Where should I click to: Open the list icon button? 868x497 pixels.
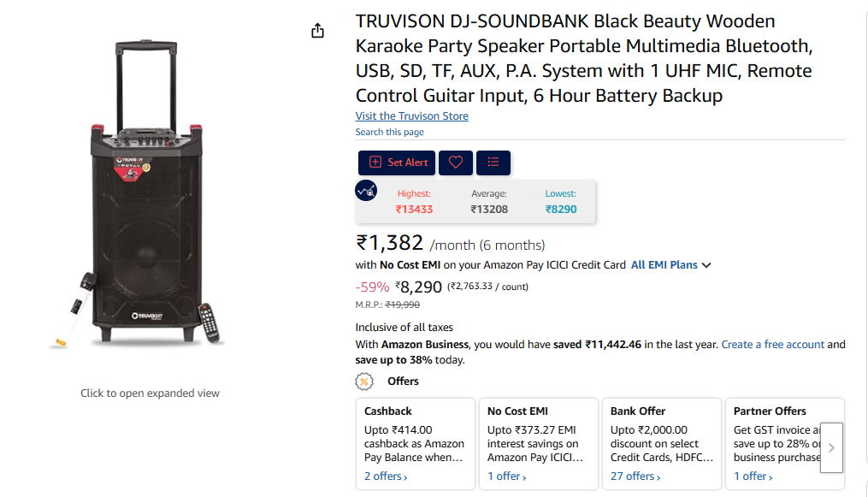tap(493, 163)
